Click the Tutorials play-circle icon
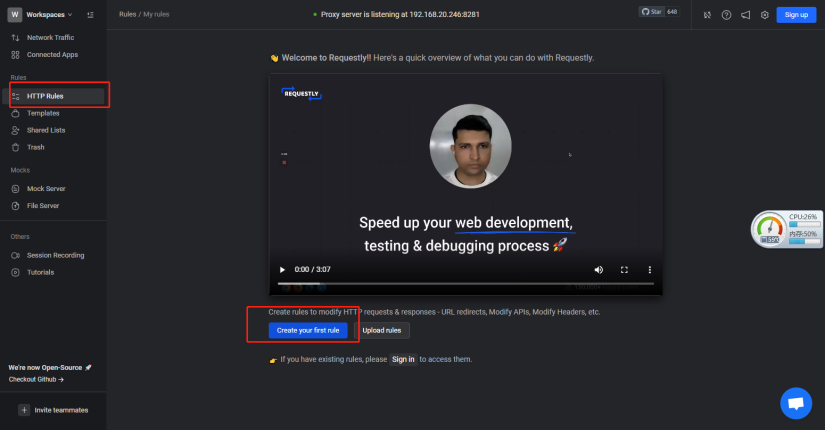Image resolution: width=825 pixels, height=430 pixels. [15, 272]
